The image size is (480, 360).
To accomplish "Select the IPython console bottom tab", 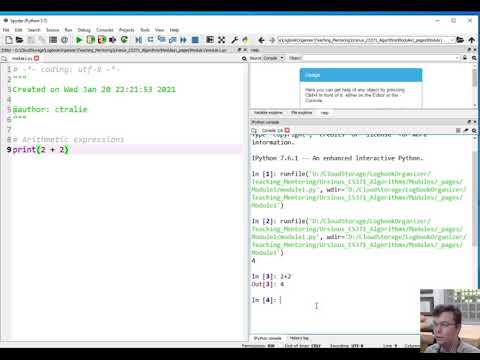I will (x=267, y=338).
